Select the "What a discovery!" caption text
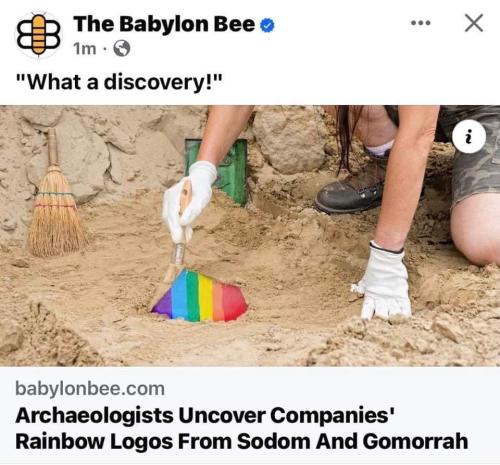The height and width of the screenshot is (465, 500). tap(119, 82)
